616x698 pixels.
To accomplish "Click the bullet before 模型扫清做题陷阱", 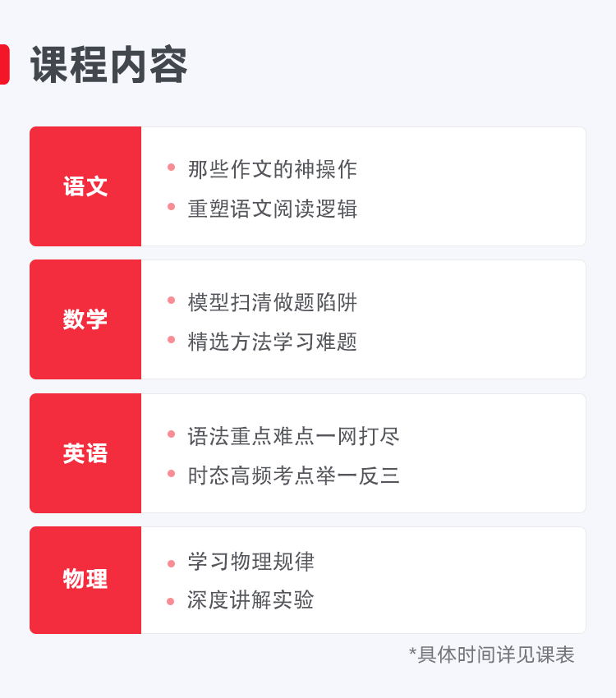I will click(x=171, y=301).
